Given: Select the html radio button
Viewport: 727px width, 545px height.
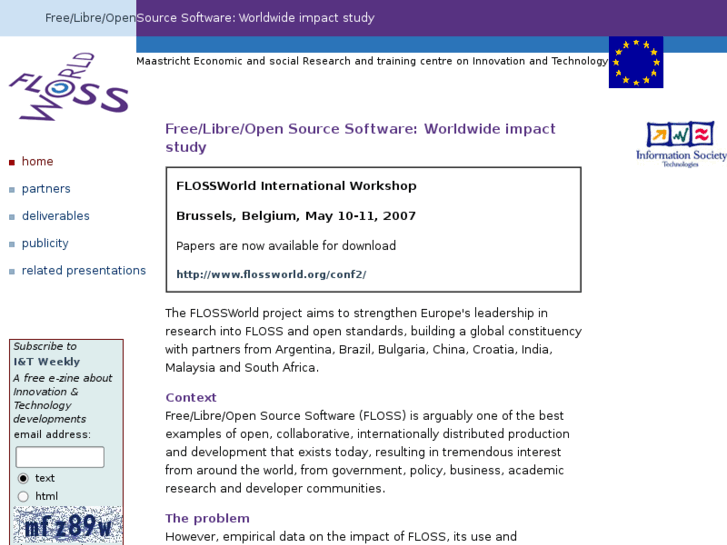Looking at the screenshot, I should pos(23,496).
